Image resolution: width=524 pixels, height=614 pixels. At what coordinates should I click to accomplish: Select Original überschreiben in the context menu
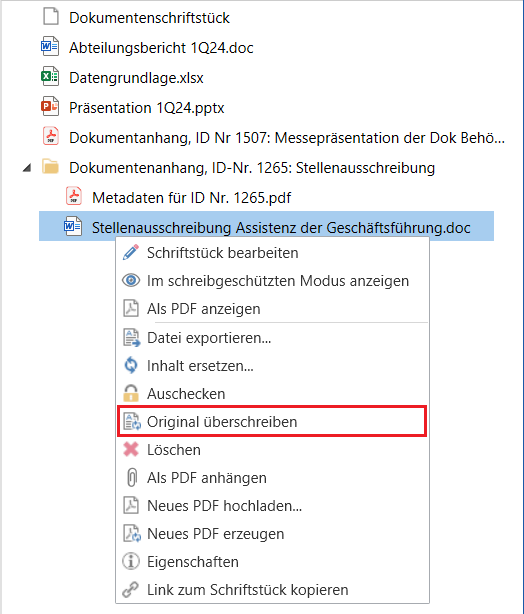click(x=272, y=421)
